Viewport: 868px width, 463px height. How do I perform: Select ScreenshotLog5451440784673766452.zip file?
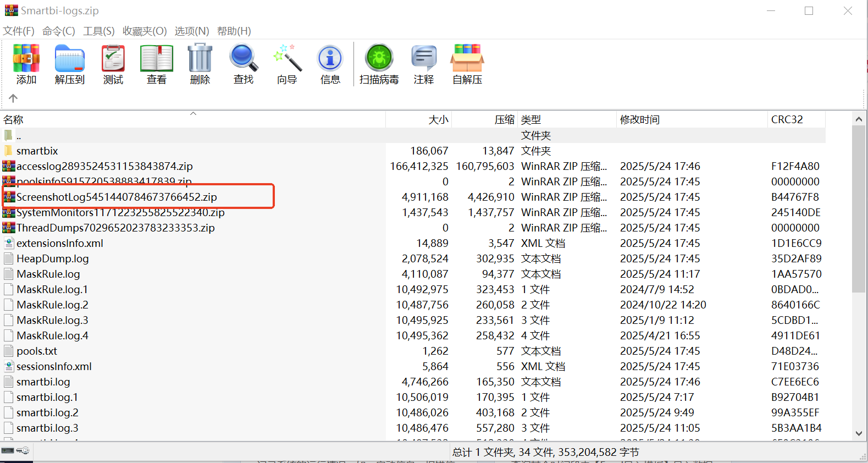(x=117, y=197)
